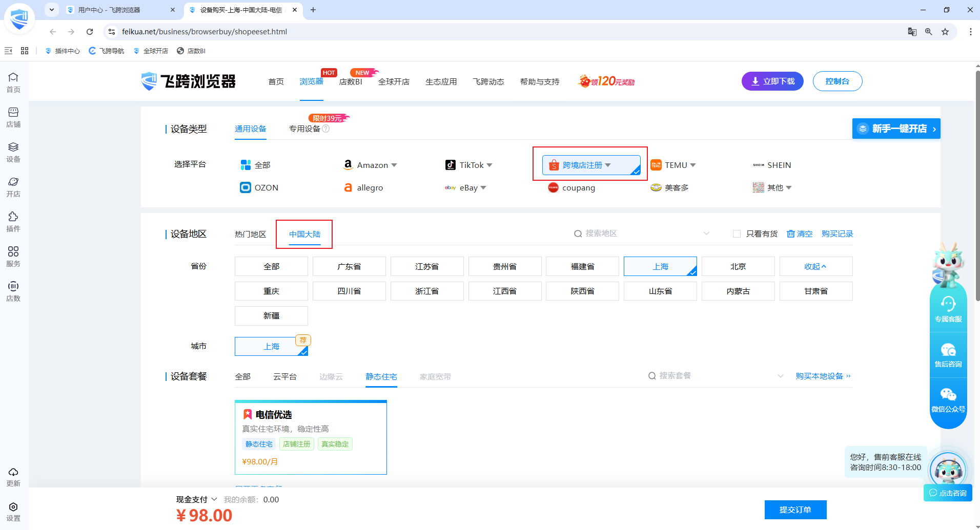Image resolution: width=980 pixels, height=530 pixels.
Task: Click the 领120元奖励 reward banner icon
Action: 606,81
